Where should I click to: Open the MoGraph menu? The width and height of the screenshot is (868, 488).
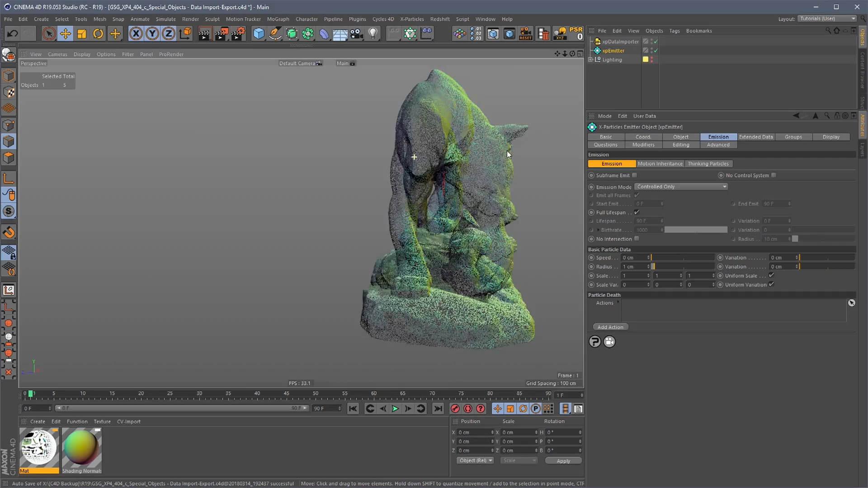[278, 19]
